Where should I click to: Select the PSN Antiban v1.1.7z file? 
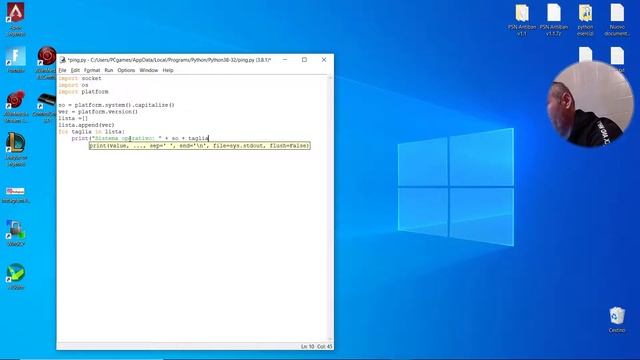(x=553, y=20)
